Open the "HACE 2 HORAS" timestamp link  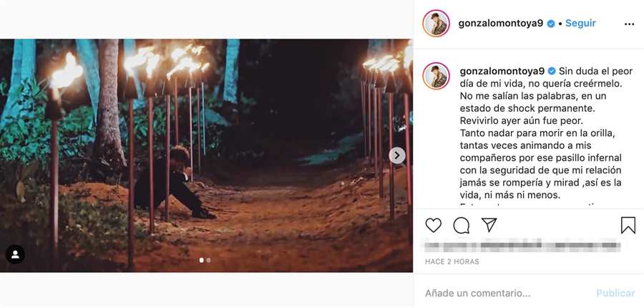click(x=452, y=261)
